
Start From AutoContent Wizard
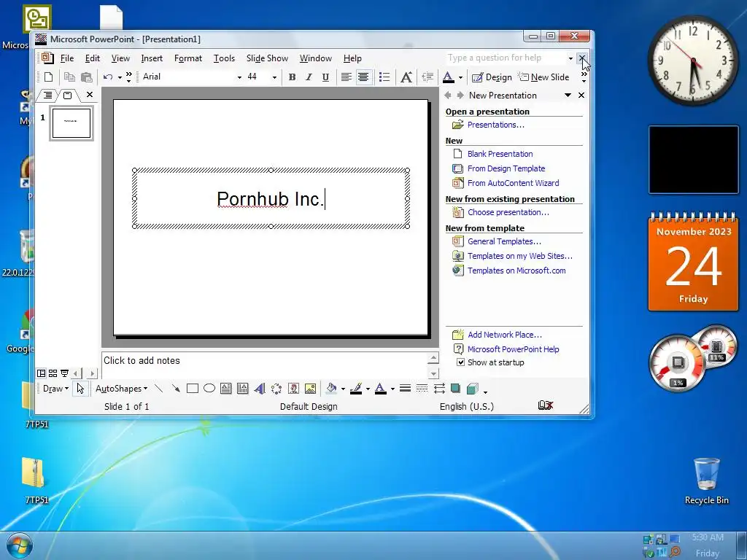(514, 183)
